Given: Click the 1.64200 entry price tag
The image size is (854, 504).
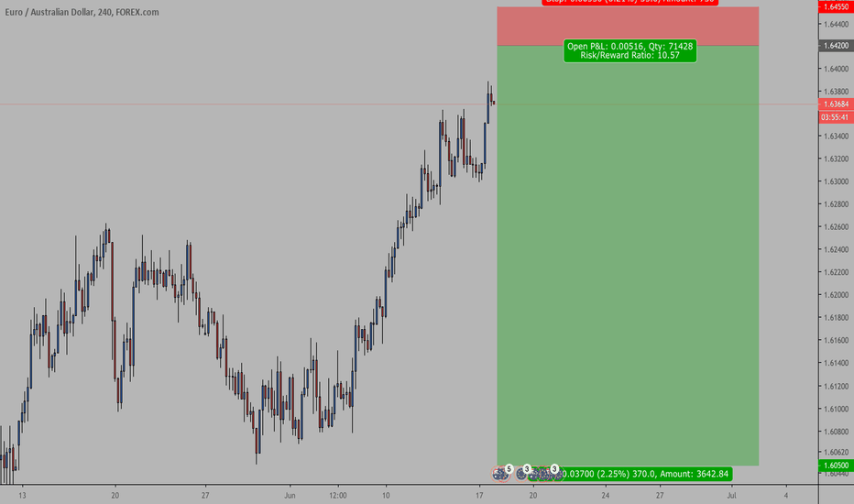Looking at the screenshot, I should (836, 46).
